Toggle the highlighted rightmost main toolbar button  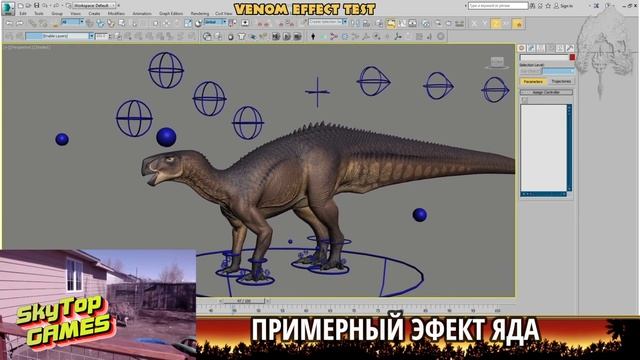point(519,24)
